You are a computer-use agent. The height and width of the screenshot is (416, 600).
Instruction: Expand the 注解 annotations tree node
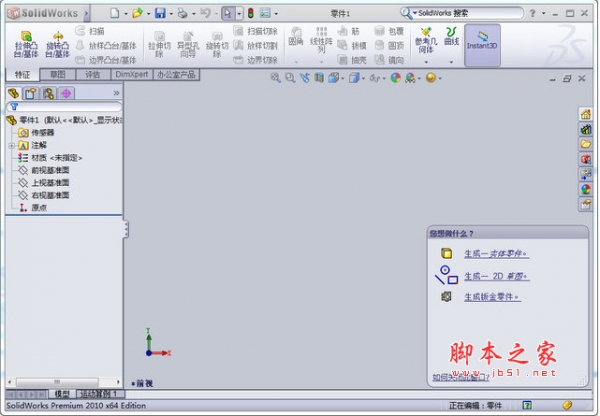coord(11,145)
